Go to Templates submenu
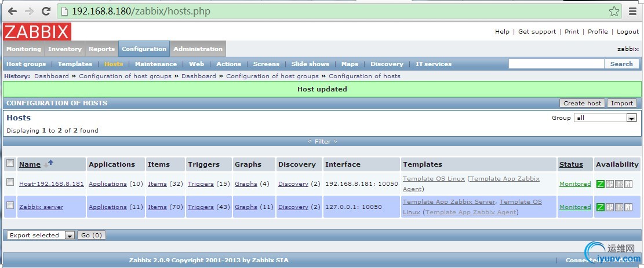The height and width of the screenshot is (268, 644). 75,64
